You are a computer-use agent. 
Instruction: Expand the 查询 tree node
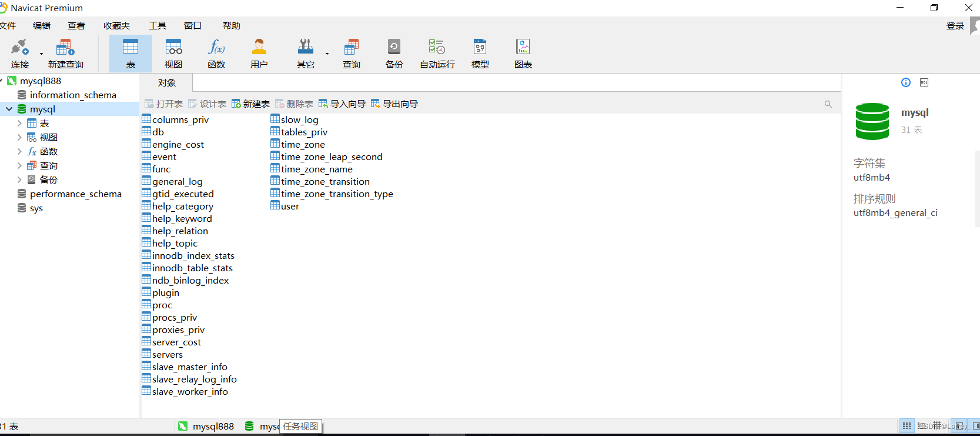click(19, 165)
